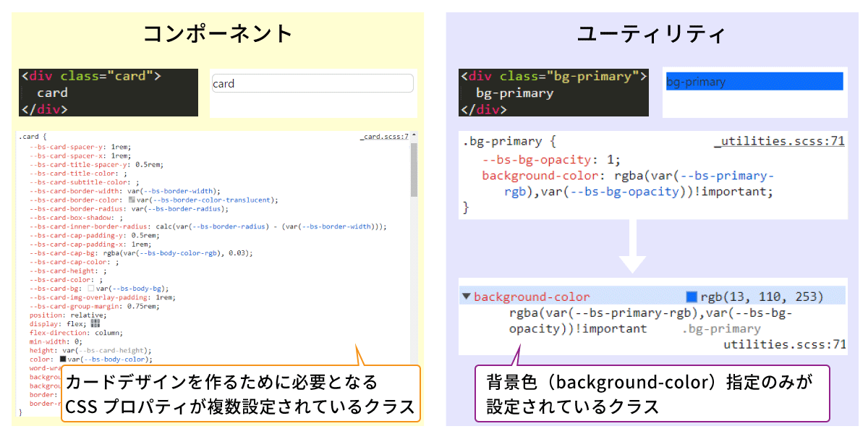Click the blue bg-primary preview bar
This screenshot has width=868, height=434.
coord(754,82)
